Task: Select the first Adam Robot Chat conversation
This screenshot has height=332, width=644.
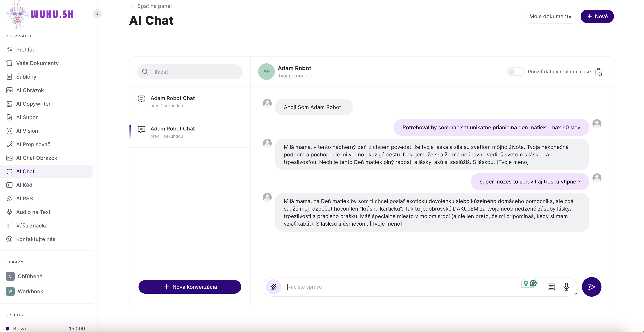Action: tap(190, 102)
